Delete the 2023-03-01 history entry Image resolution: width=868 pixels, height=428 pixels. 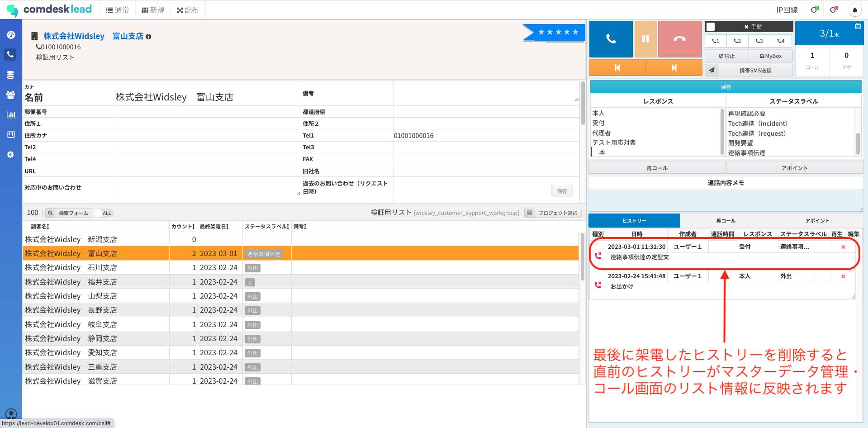point(843,247)
